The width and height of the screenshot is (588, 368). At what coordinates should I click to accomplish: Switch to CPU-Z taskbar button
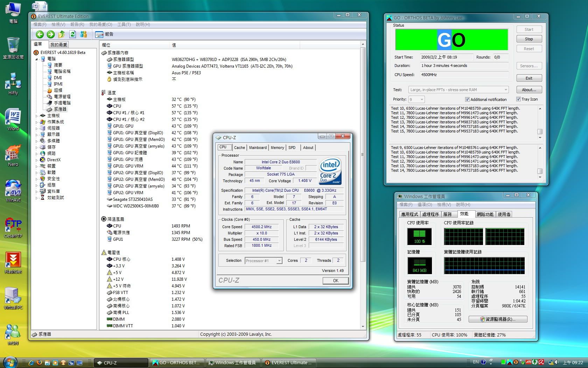121,363
